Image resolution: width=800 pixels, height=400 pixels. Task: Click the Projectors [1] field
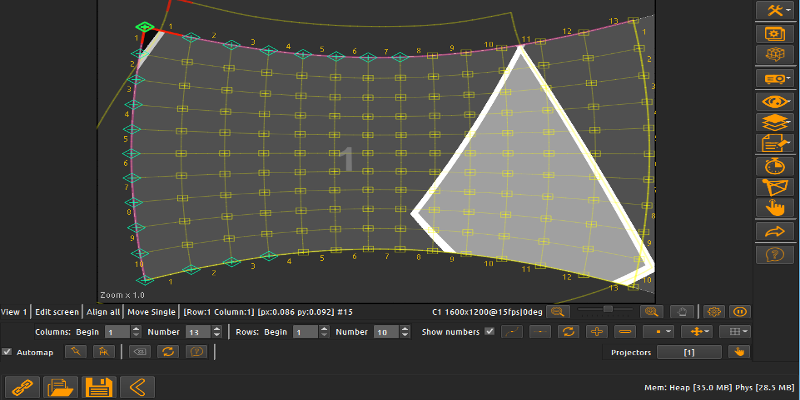[689, 352]
